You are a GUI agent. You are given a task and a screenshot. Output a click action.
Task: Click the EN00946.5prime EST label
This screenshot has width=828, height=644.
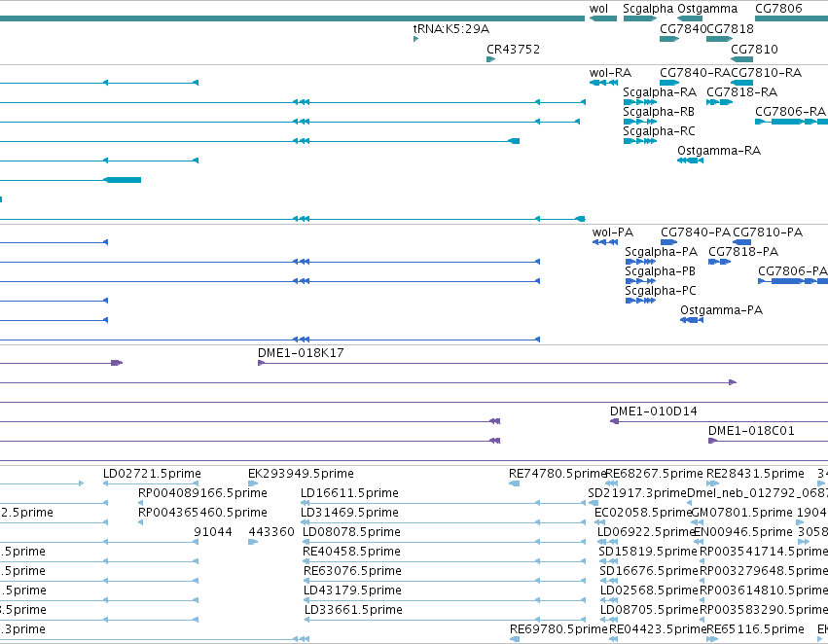(743, 533)
